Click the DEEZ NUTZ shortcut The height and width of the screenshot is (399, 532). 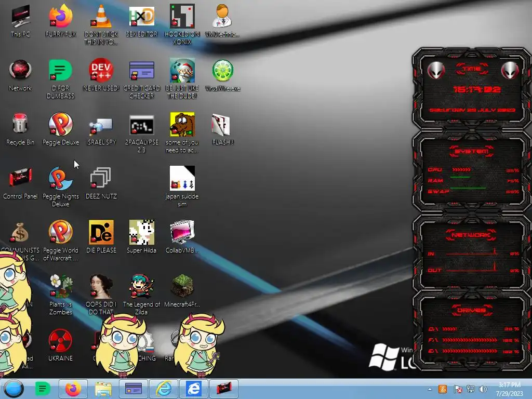point(101,182)
